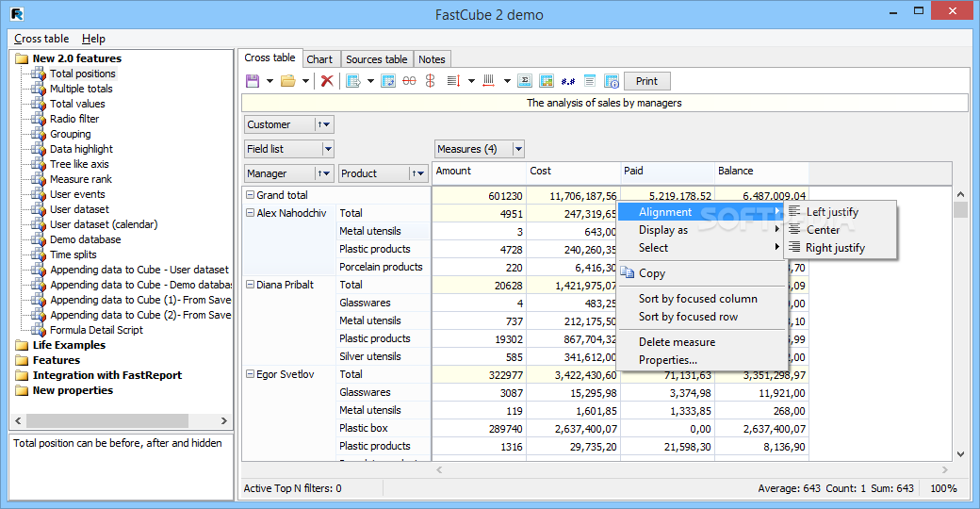Select Multiple totals tree item
This screenshot has height=509, width=980.
[x=81, y=89]
